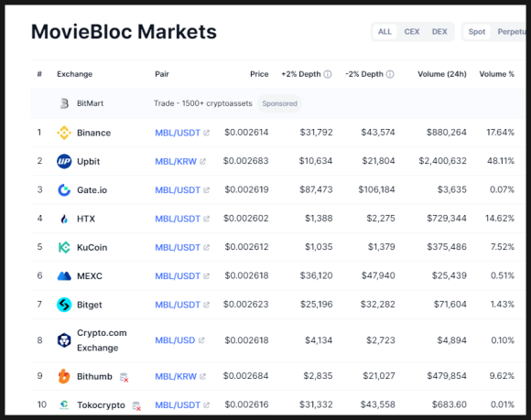The height and width of the screenshot is (420, 531).
Task: Click external link icon on MEXC MBL/USDT
Action: [206, 276]
